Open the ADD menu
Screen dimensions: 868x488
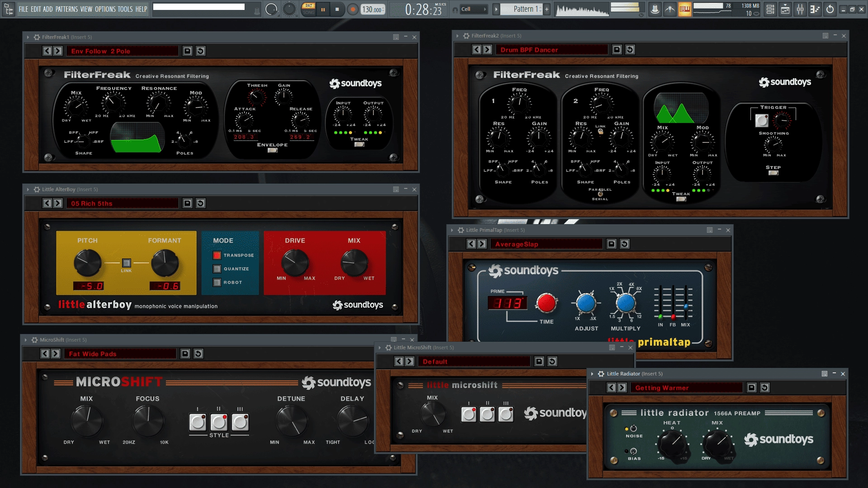pyautogui.click(x=48, y=9)
